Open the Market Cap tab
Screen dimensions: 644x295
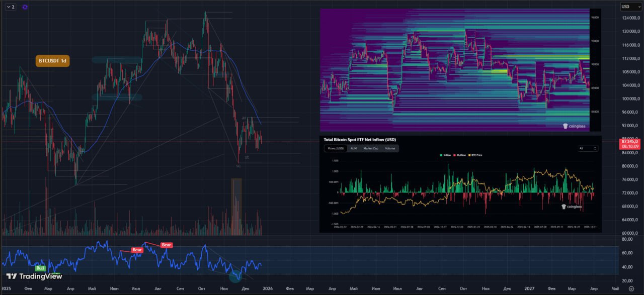click(x=371, y=148)
